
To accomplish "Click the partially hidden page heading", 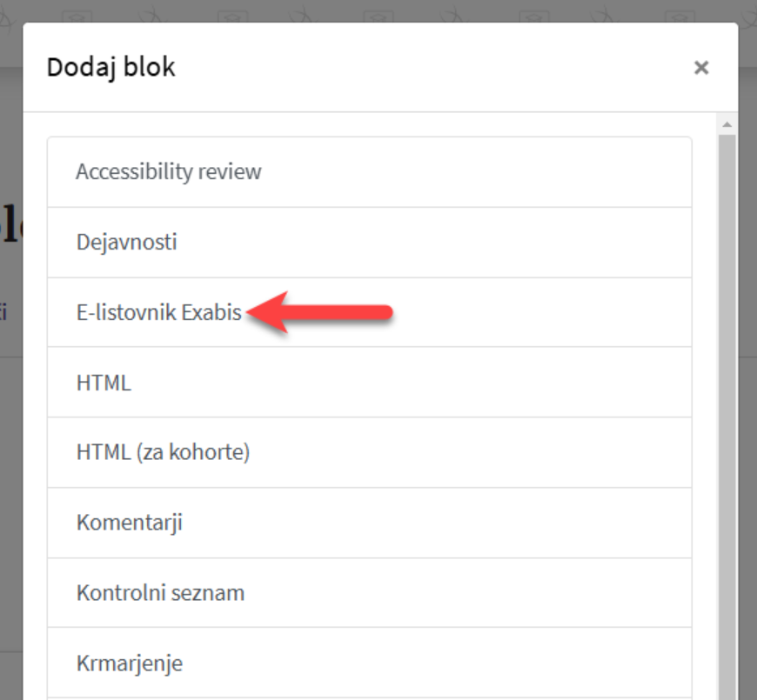I will click(x=10, y=225).
